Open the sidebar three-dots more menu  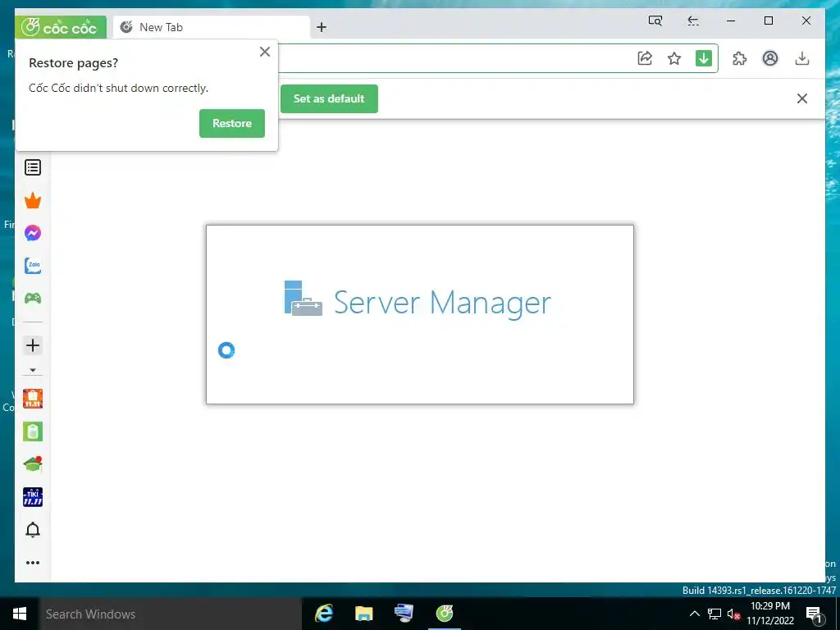(x=33, y=563)
